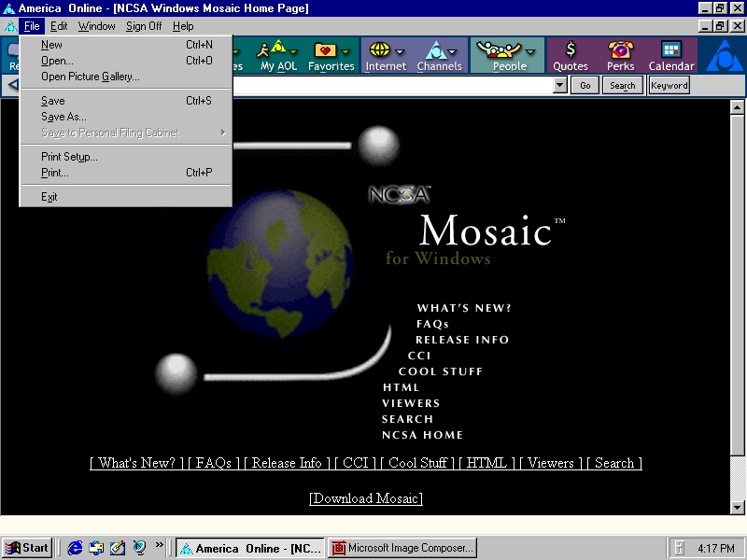Screen dimensions: 747x560
Task: Select Save As in the File menu
Action: point(63,117)
